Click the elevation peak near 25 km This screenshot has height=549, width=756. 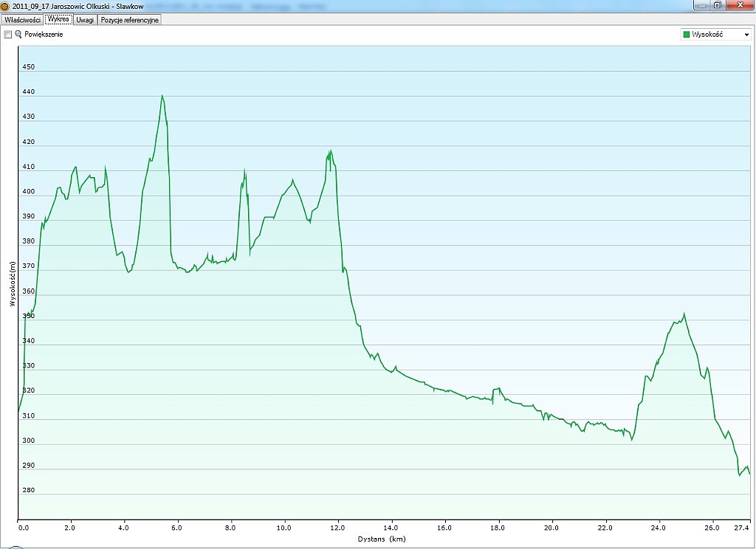[684, 314]
